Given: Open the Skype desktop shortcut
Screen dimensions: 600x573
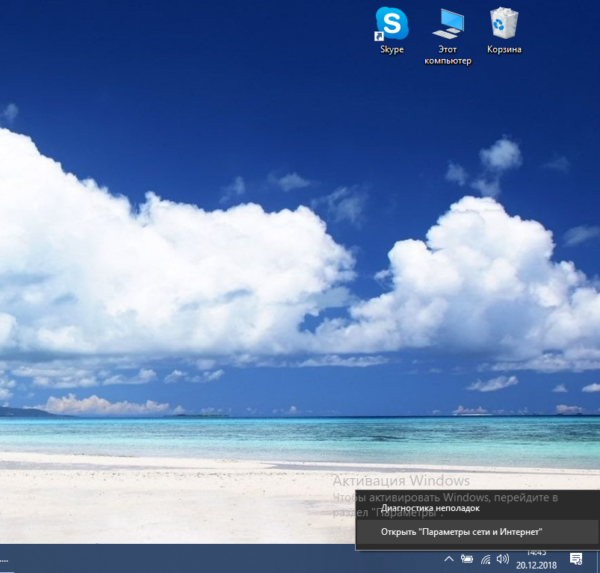Looking at the screenshot, I should point(392,31).
